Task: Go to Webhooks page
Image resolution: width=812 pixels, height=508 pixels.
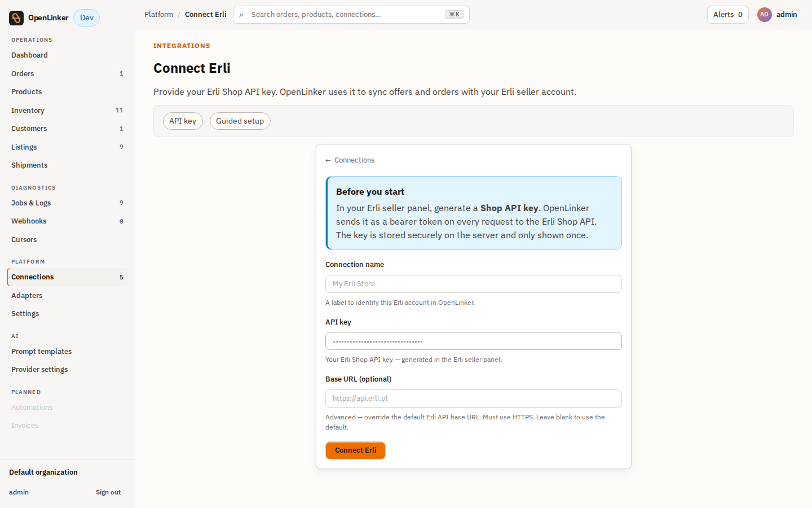Action: (67, 221)
